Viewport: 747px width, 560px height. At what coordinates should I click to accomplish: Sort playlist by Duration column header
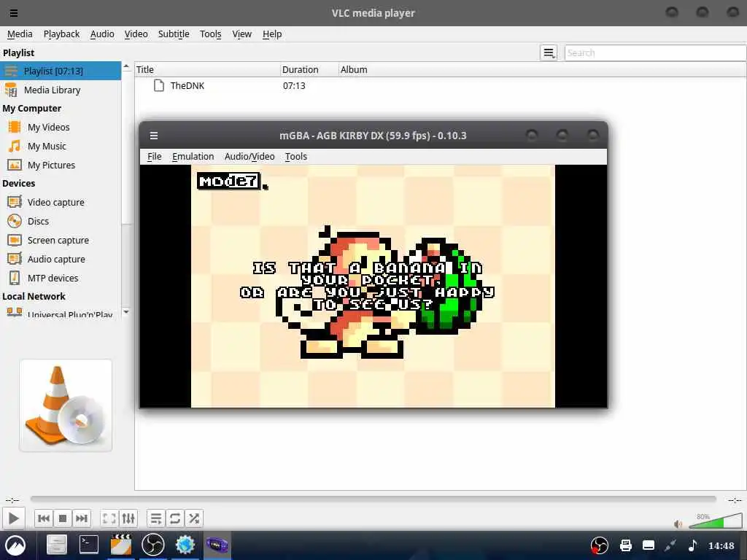(x=309, y=69)
